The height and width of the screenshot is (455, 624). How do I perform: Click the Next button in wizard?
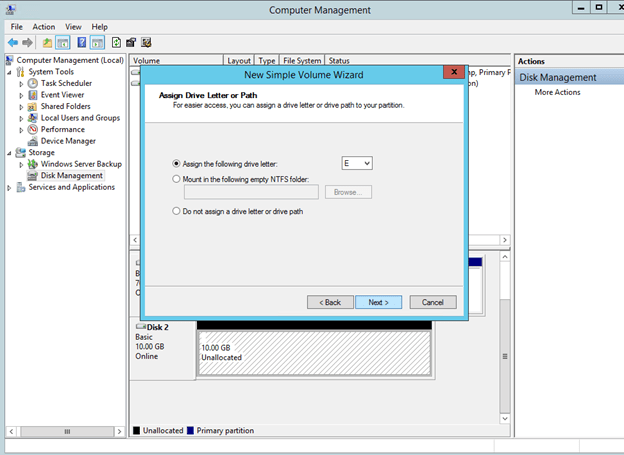pyautogui.click(x=378, y=302)
